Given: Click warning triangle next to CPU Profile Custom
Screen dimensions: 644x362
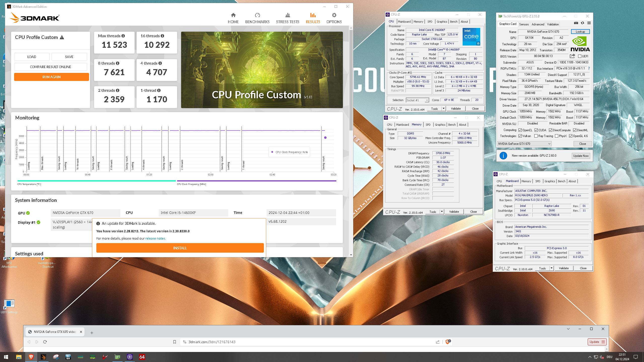Looking at the screenshot, I should [62, 37].
